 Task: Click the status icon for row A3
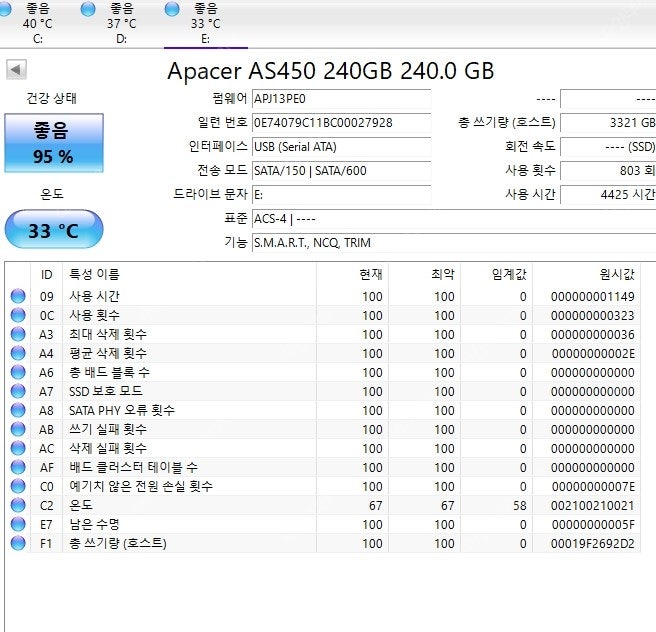coord(18,334)
